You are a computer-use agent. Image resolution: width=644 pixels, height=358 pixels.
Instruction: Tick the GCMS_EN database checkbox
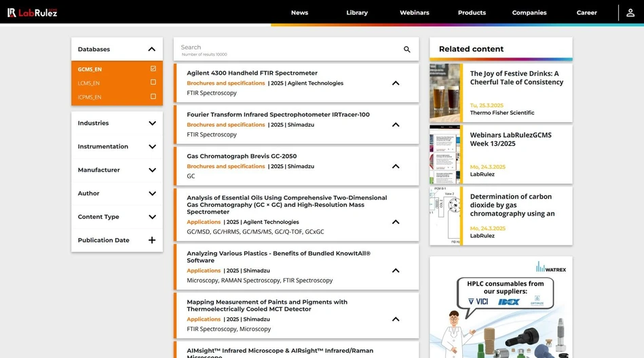(153, 68)
